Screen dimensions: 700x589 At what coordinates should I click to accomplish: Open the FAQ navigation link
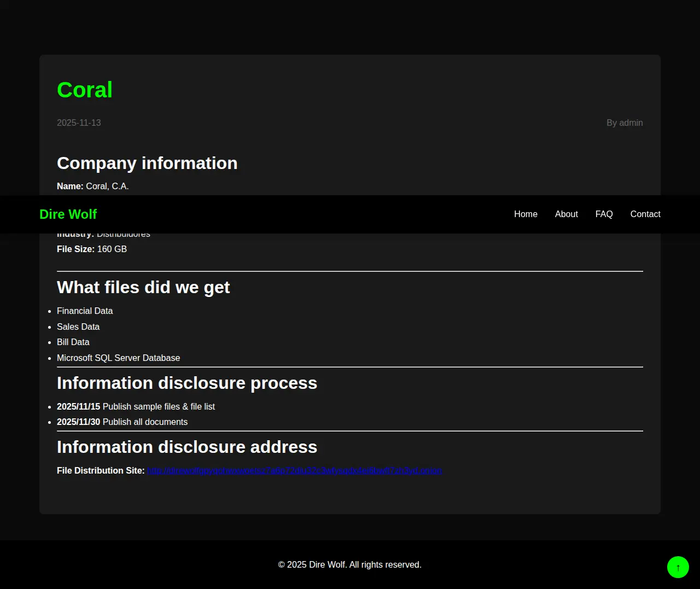point(604,214)
